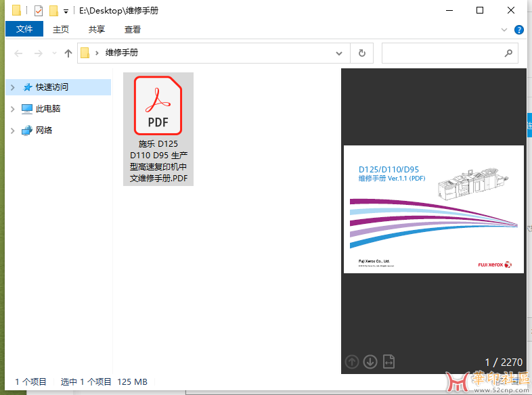Viewport: 532px width, 395px height.
Task: Open the blue Help question mark
Action: pos(518,30)
